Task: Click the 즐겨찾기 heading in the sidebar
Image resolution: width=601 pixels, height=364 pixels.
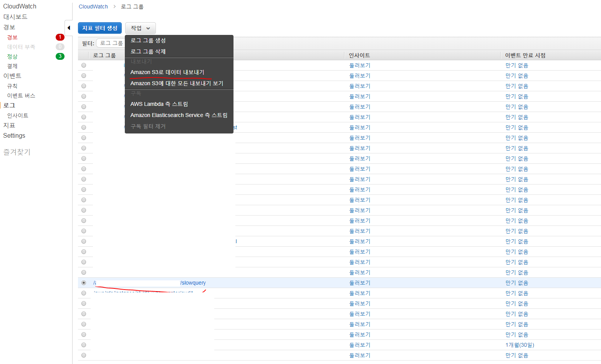Action: click(17, 152)
